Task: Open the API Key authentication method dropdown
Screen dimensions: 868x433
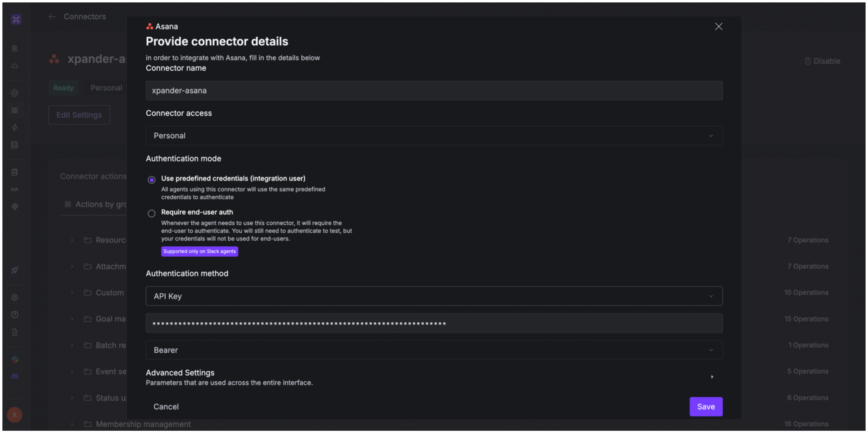Action: point(434,296)
